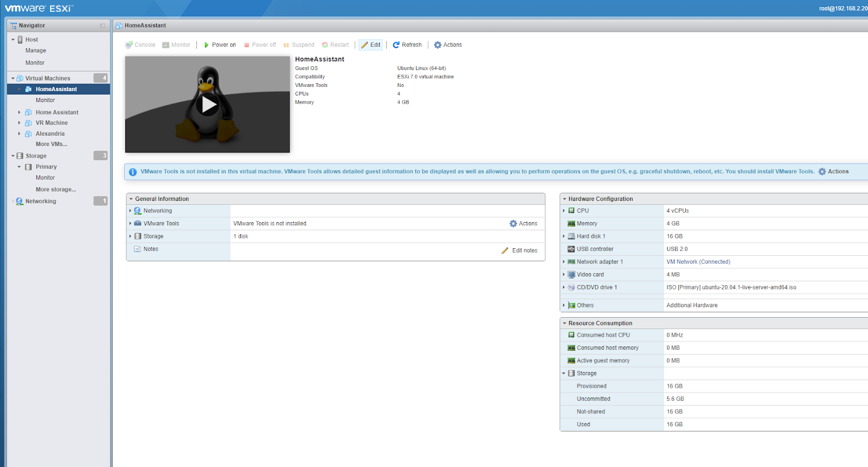This screenshot has width=868, height=467.
Task: Expand the Hard disk 1 row
Action: (x=564, y=236)
